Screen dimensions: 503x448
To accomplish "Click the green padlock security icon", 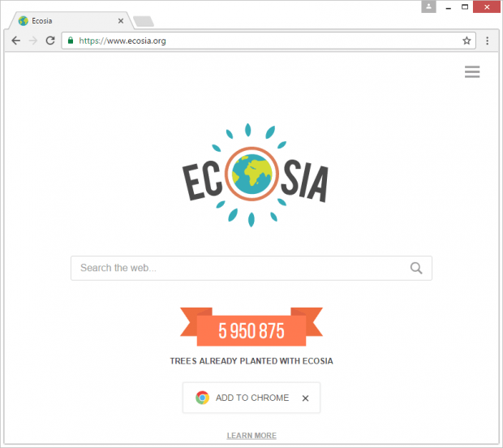I will point(71,41).
